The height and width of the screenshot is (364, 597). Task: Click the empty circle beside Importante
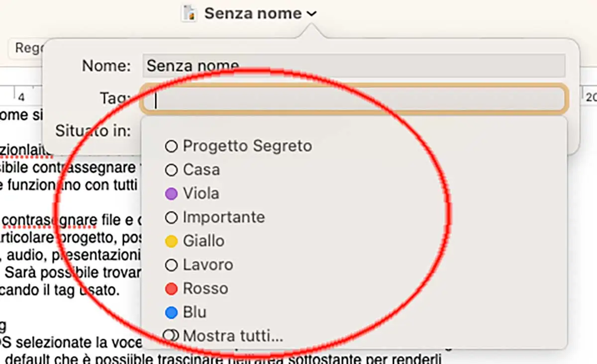(171, 217)
